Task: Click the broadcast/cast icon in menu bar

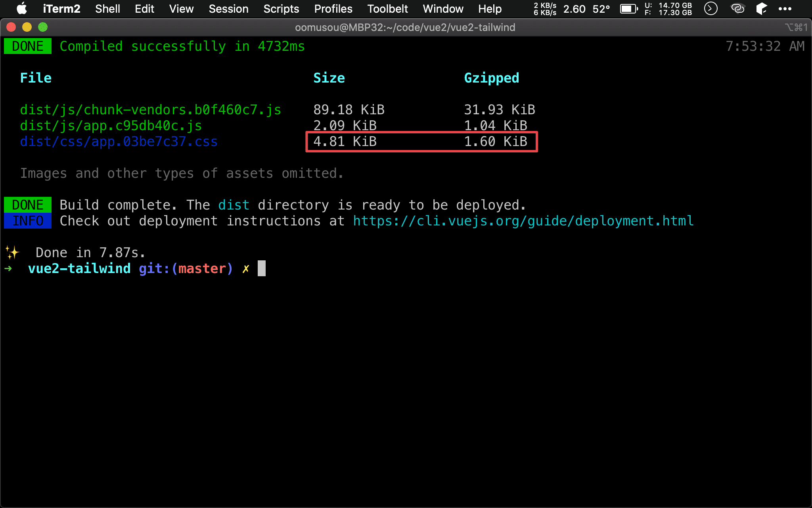Action: coord(738,9)
